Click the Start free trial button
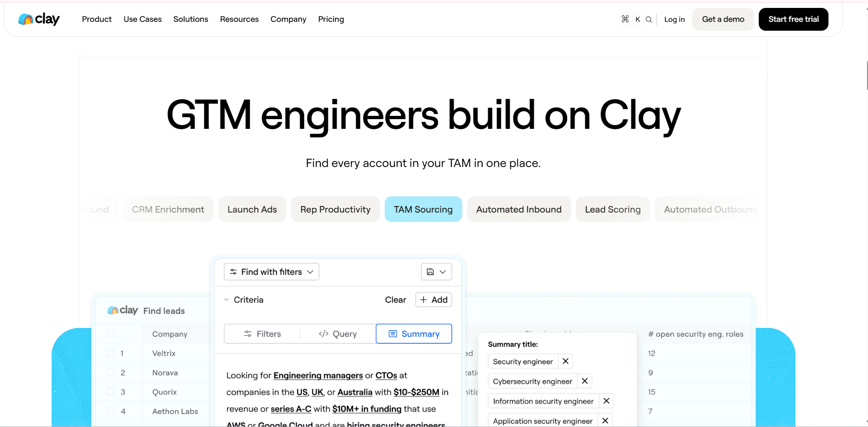Screen dimensions: 868x427 [794, 19]
